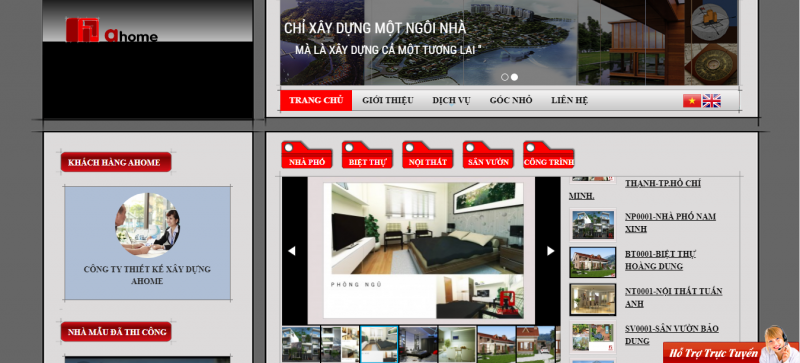Viewport: 800px width, 363px height.
Task: Click CÔNG TY THIẾT KẾ XÂY DỰNG AHOME caption
Action: (147, 275)
